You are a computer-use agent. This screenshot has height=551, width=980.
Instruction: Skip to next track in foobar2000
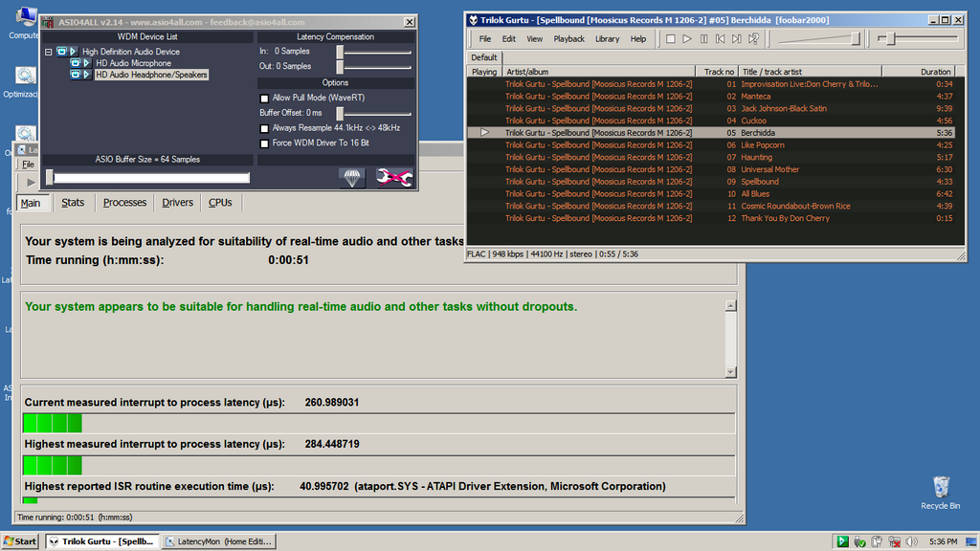click(737, 38)
